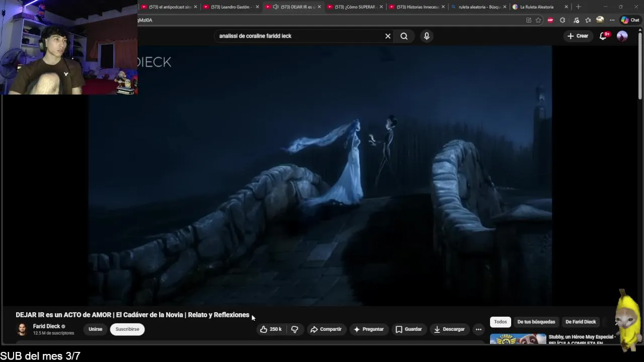Select the De tus búsquedas chip
Screen dimensions: 644x362
point(536,322)
